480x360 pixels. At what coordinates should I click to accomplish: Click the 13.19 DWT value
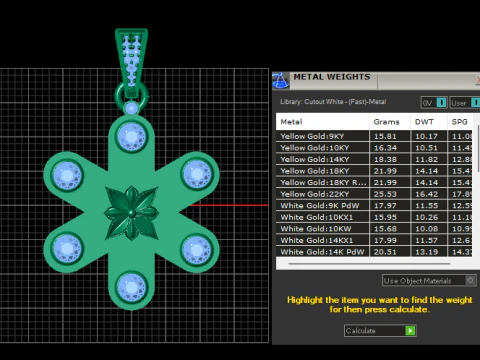[426, 252]
